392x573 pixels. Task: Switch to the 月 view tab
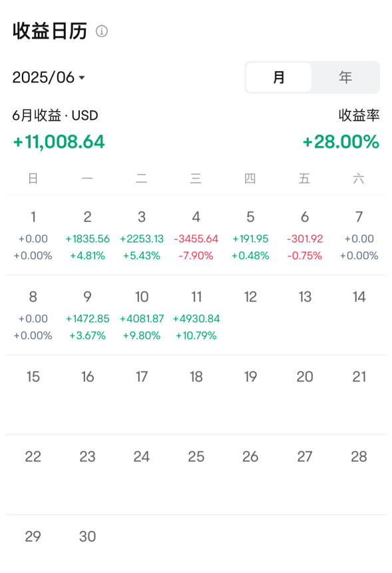pyautogui.click(x=278, y=77)
